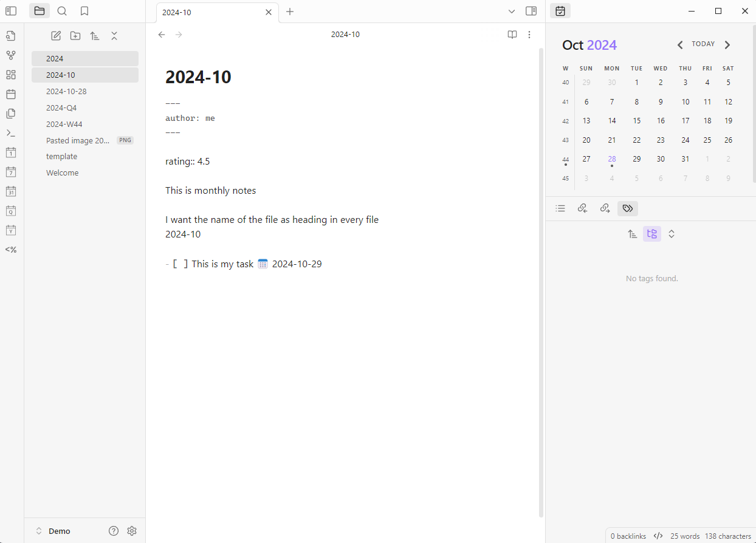756x543 pixels.
Task: Show the outgoing links panel
Action: point(605,208)
